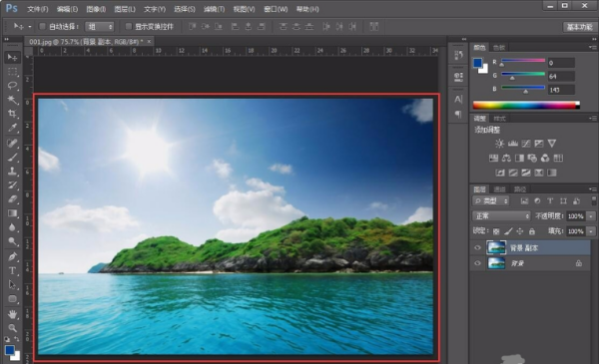Expand the layer opacity dropdown arrow

coord(591,216)
